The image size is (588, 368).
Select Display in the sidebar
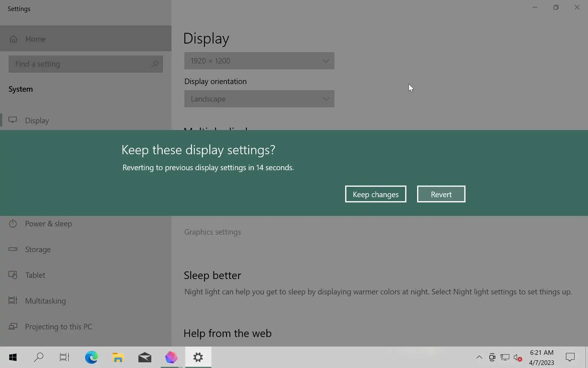pos(37,121)
